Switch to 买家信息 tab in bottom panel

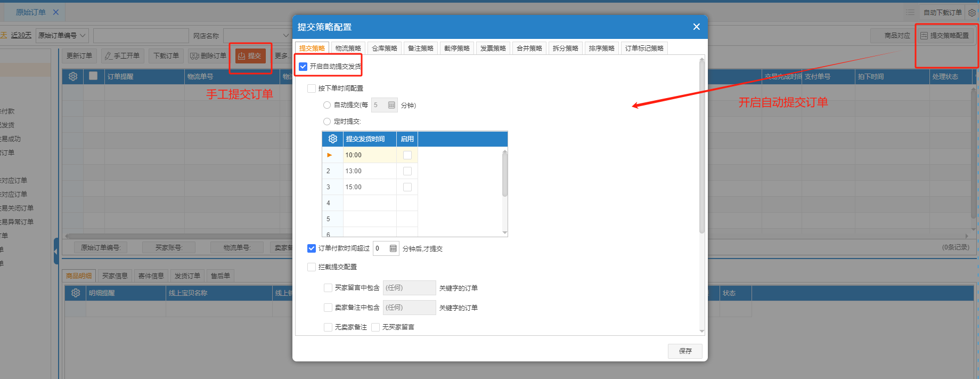click(x=115, y=276)
